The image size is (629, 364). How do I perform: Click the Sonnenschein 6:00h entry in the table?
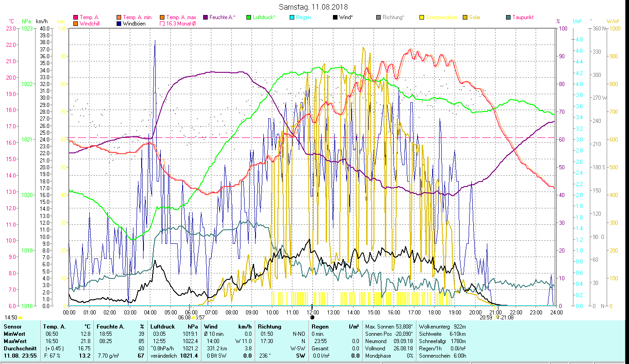tap(442, 356)
